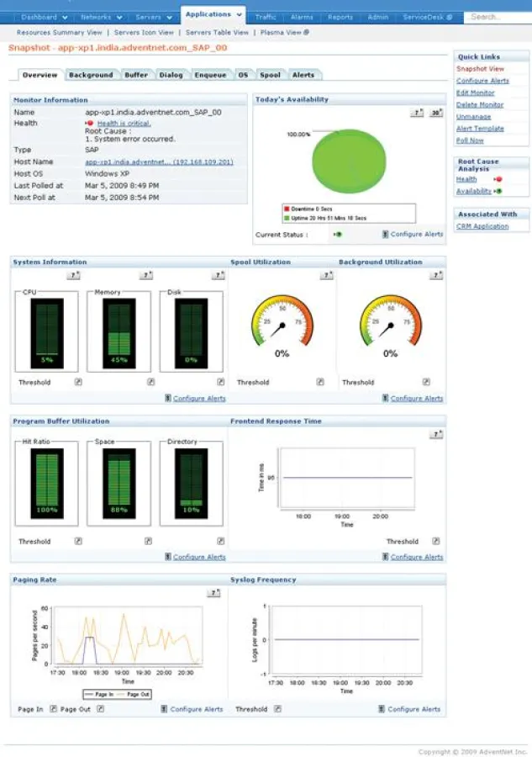Expand the Networks menu dropdown
The height and width of the screenshot is (757, 532).
[x=119, y=18]
